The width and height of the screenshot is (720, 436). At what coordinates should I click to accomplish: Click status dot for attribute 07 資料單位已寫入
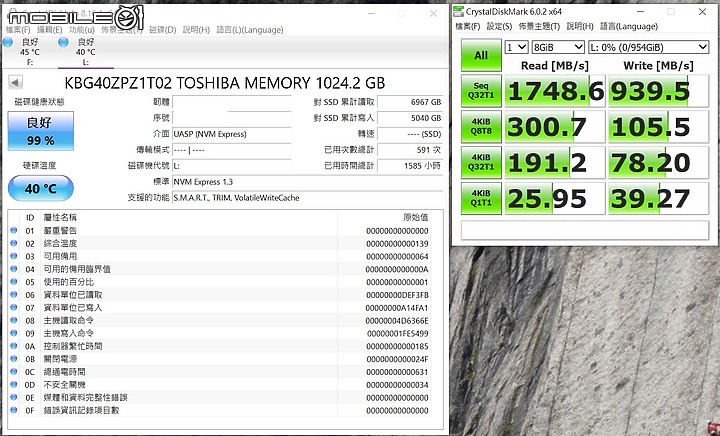[x=14, y=307]
